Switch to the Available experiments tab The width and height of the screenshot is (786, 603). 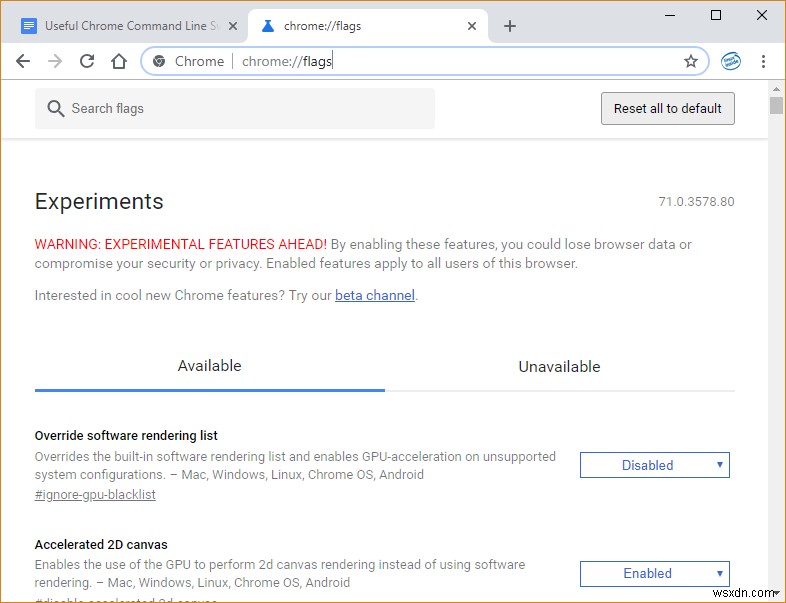tap(210, 366)
